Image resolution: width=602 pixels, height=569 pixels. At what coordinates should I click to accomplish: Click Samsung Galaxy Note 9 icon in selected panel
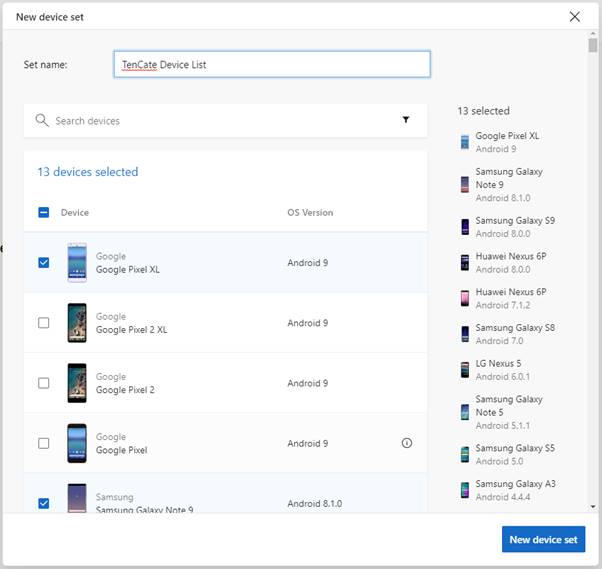coord(465,184)
